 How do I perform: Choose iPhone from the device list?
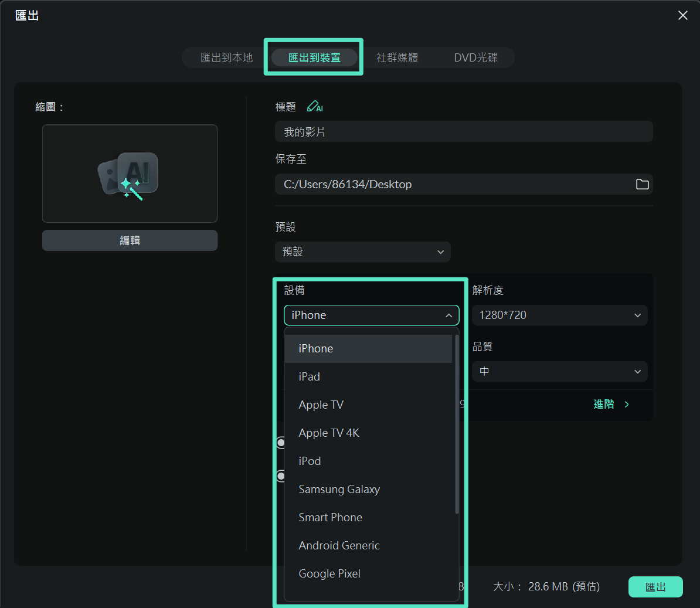tap(368, 349)
